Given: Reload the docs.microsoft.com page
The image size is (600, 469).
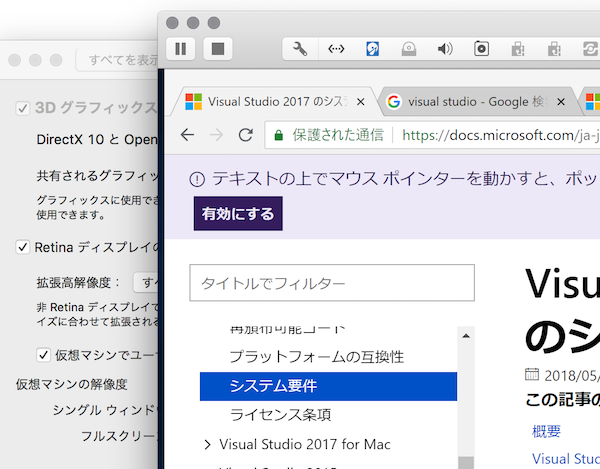Looking at the screenshot, I should click(246, 135).
